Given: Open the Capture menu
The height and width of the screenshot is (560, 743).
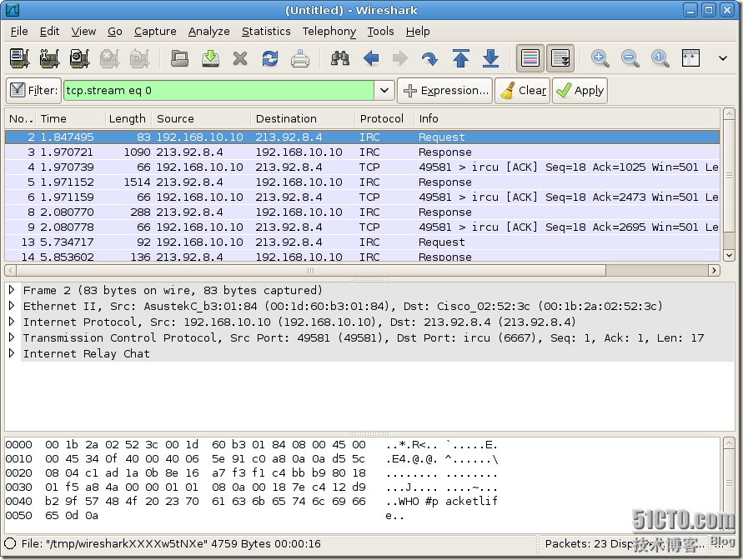Looking at the screenshot, I should coord(155,31).
